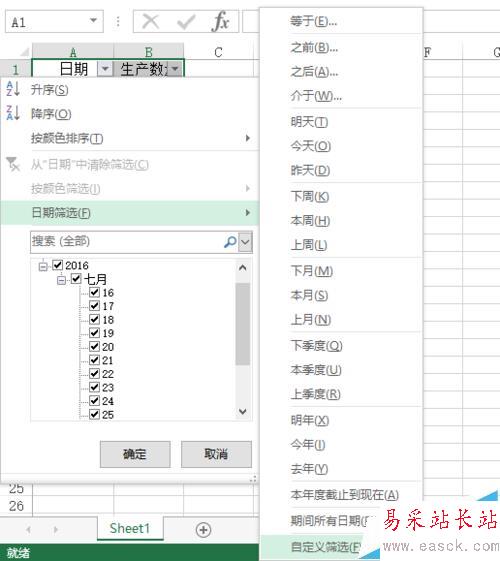Click the filter panel resize grip dots
500x561 pixels.
pyautogui.click(x=253, y=478)
